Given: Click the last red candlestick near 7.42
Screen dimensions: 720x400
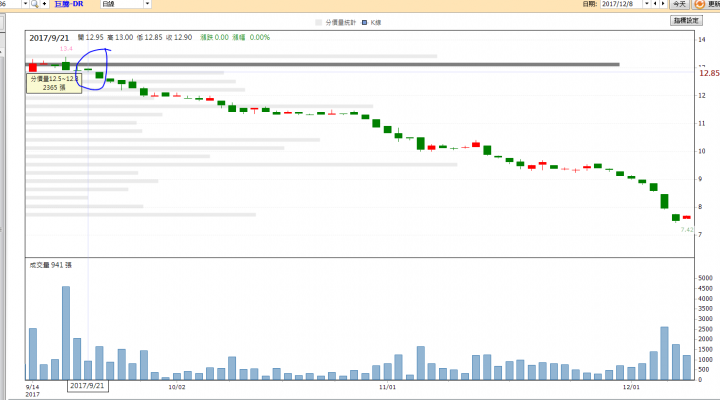Looking at the screenshot, I should point(687,217).
